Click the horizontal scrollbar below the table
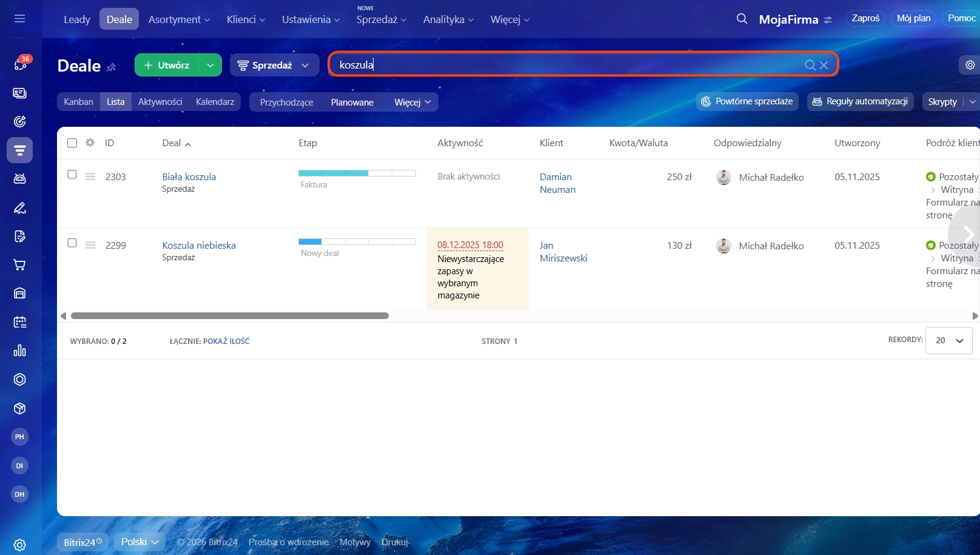The image size is (980, 555). pyautogui.click(x=229, y=316)
